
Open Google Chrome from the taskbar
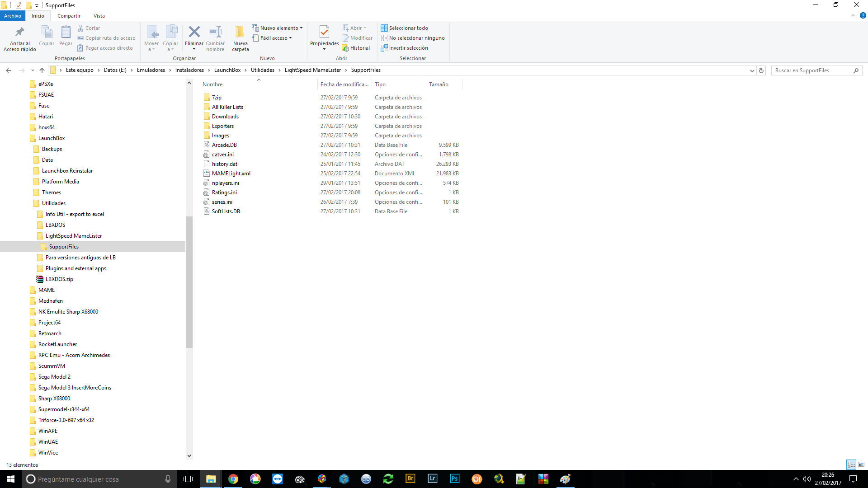pyautogui.click(x=233, y=479)
